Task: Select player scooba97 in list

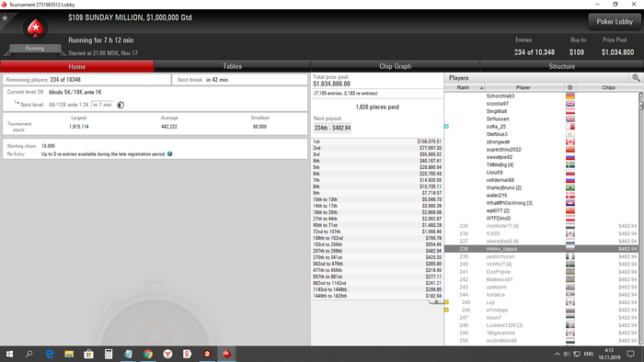Action: pos(498,104)
